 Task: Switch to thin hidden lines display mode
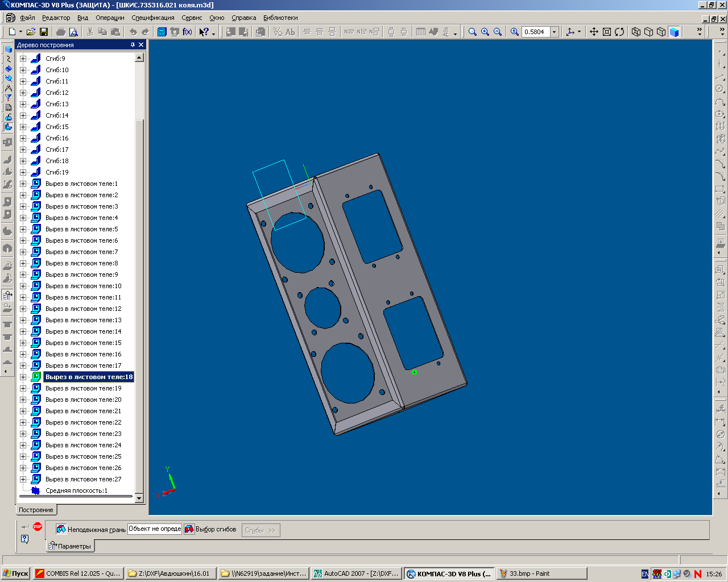661,32
